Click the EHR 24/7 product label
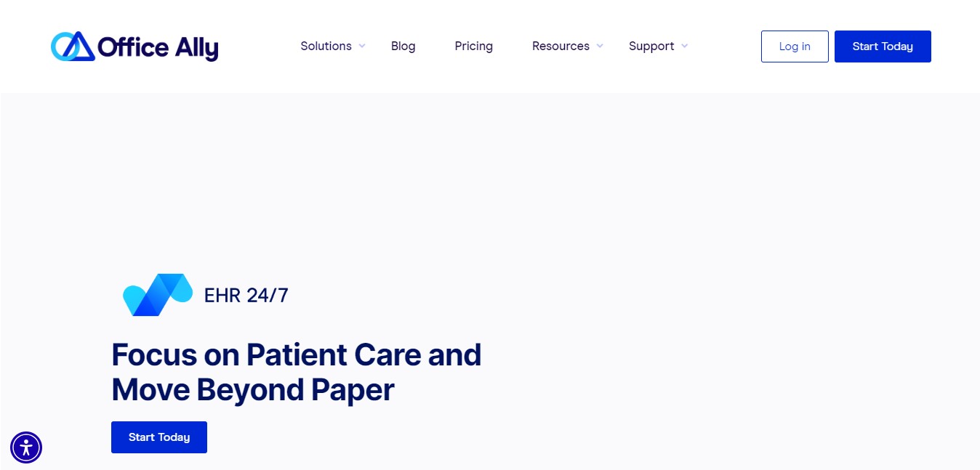Screen dimensions: 980x470 pyautogui.click(x=246, y=296)
